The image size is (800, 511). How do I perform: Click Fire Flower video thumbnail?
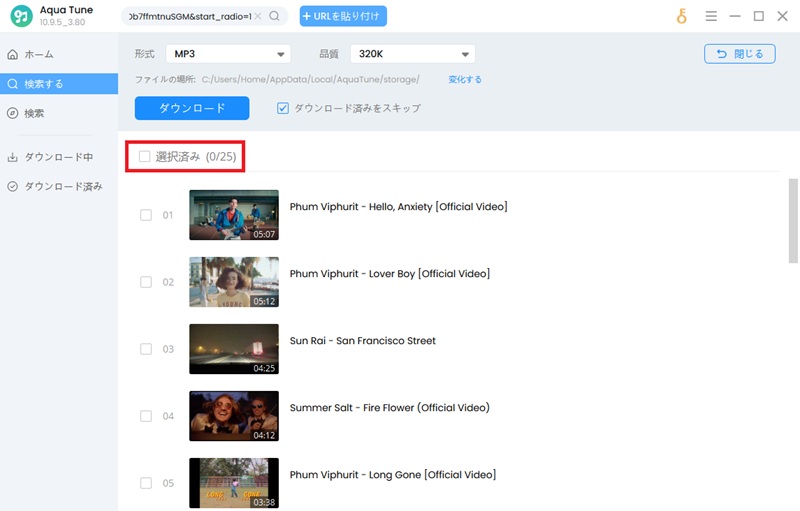tap(234, 416)
